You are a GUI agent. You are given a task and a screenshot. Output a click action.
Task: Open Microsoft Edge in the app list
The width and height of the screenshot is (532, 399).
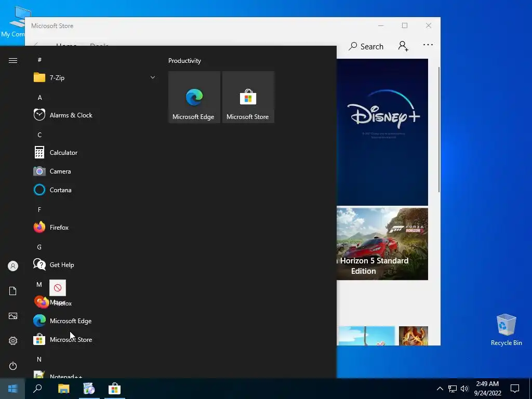(95, 321)
